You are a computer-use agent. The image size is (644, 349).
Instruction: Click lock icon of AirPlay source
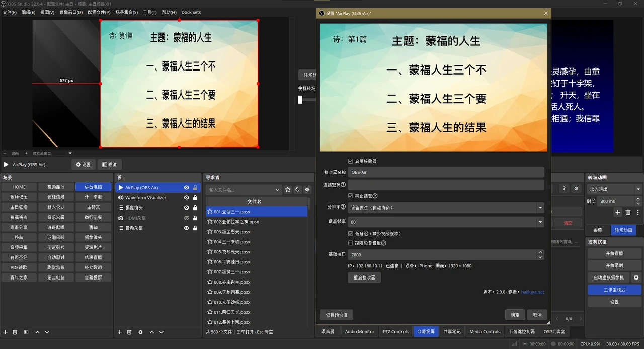point(195,188)
